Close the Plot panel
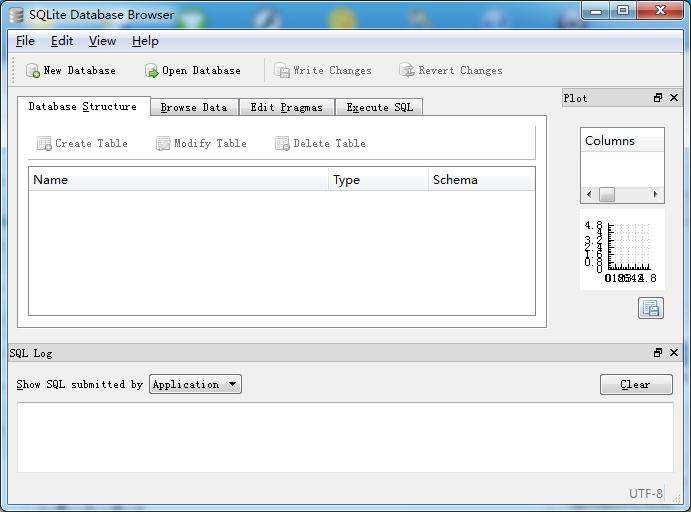Screen dimensions: 691x512 674,98
